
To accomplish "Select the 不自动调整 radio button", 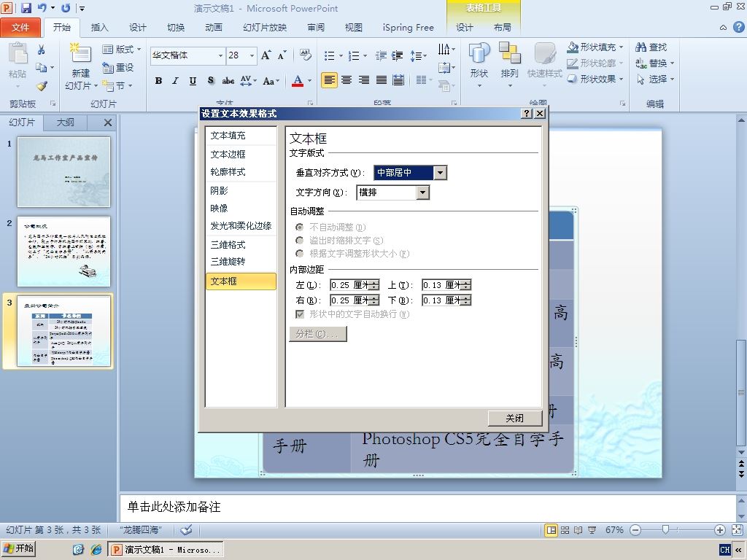I will [299, 227].
